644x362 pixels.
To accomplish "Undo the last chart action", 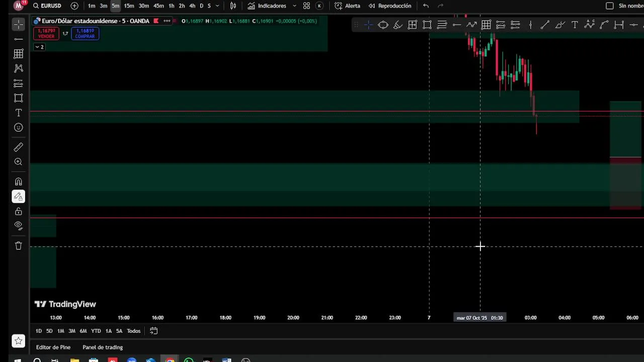I will [426, 6].
